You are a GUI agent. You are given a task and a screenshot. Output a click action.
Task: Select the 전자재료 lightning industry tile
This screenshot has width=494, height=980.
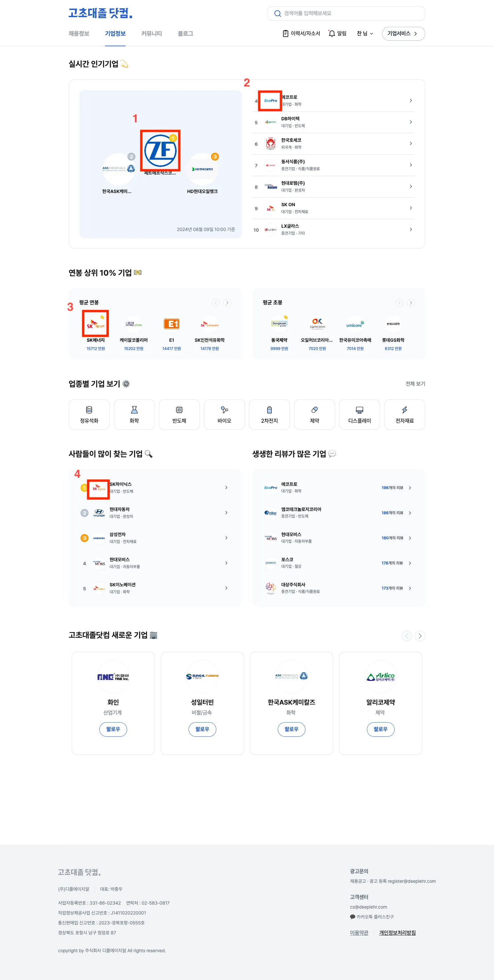405,414
